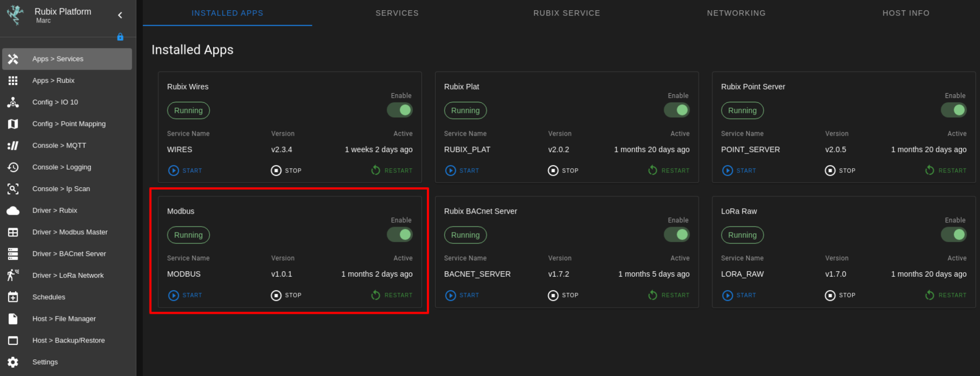
Task: Start the BACNET_SERVER service
Action: tap(462, 295)
